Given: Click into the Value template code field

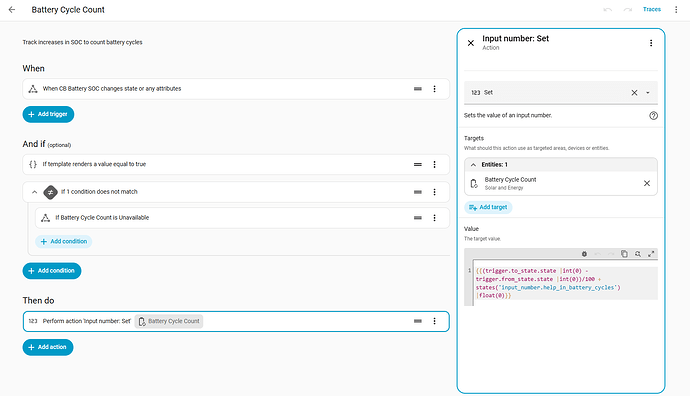Looking at the screenshot, I should [565, 283].
